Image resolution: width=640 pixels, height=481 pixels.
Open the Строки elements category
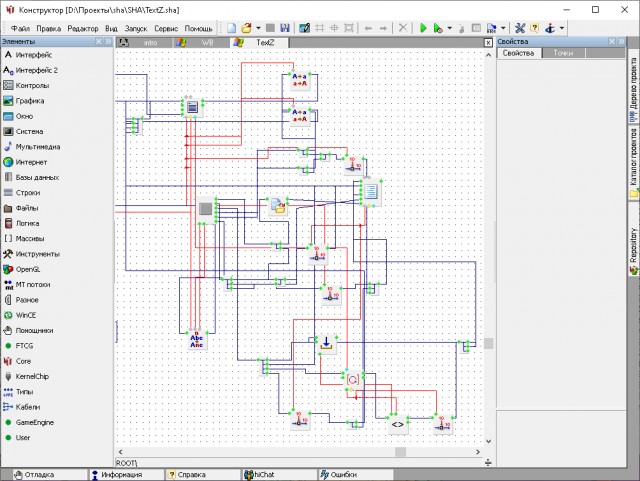click(x=28, y=193)
